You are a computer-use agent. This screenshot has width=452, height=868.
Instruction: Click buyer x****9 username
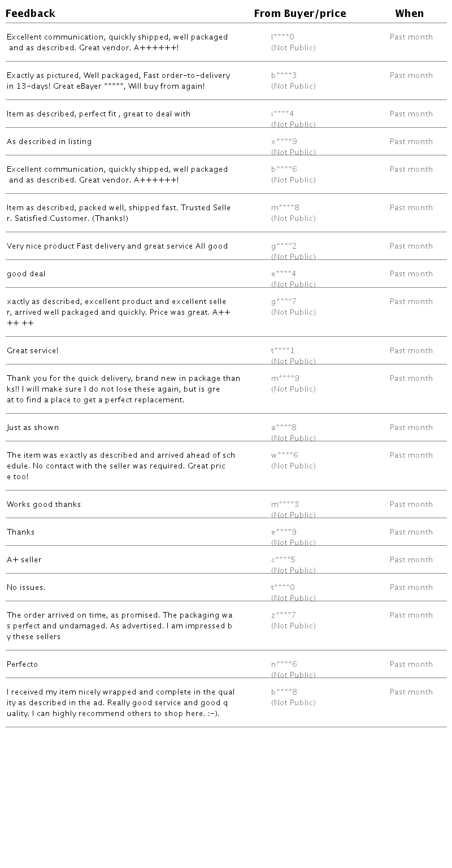coord(284,142)
